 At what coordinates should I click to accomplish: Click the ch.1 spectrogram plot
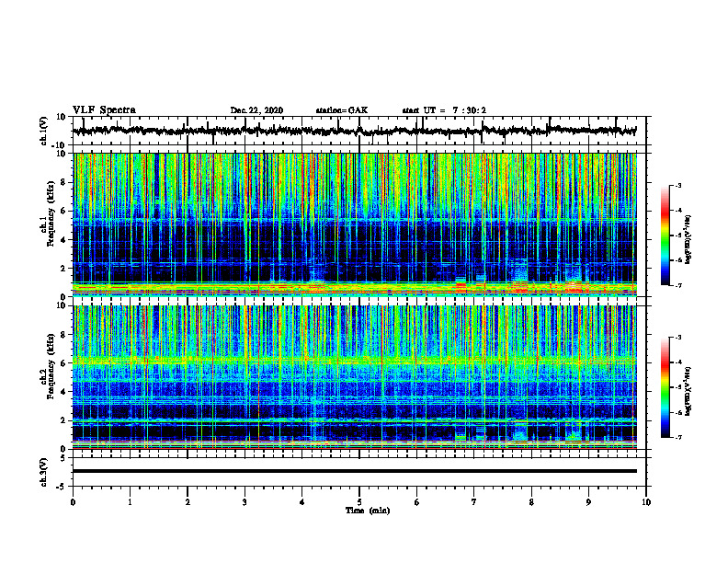(355, 224)
